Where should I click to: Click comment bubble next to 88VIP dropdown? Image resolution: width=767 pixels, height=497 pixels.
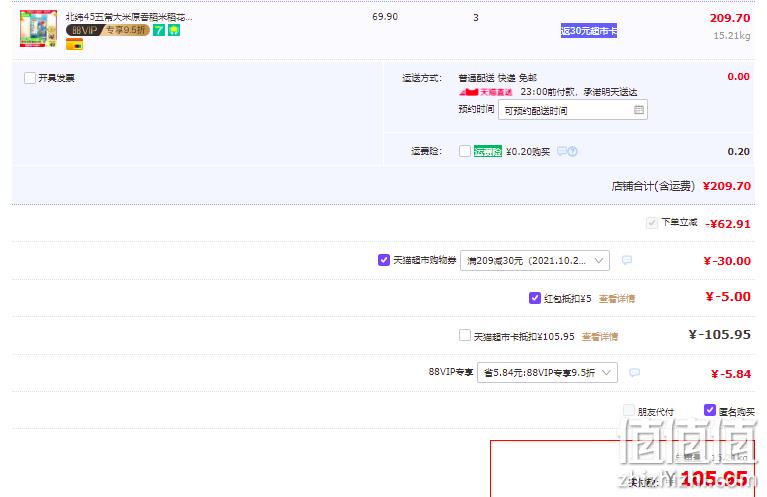[634, 373]
